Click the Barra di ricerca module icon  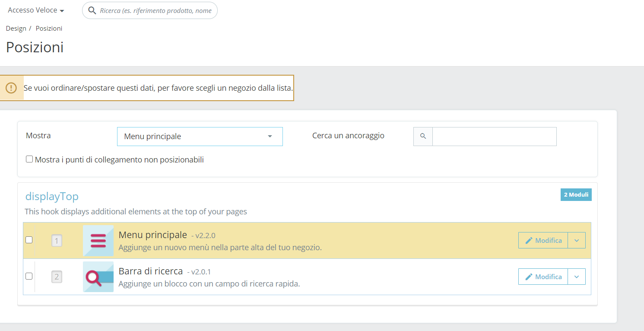[98, 277]
